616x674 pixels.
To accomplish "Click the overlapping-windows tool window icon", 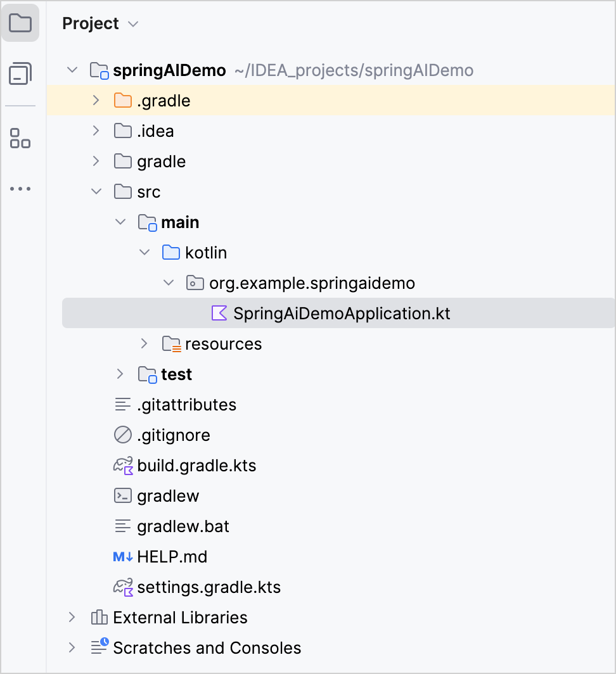I will pyautogui.click(x=21, y=73).
